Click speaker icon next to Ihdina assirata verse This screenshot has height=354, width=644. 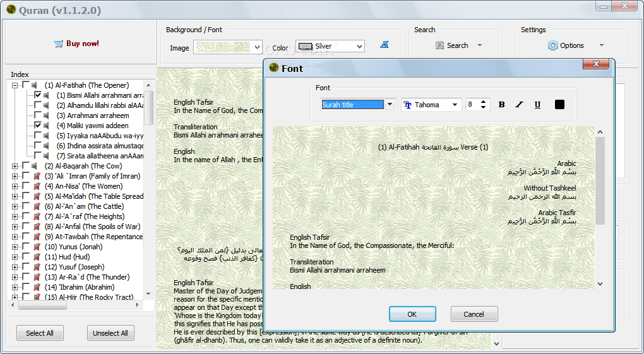click(47, 146)
